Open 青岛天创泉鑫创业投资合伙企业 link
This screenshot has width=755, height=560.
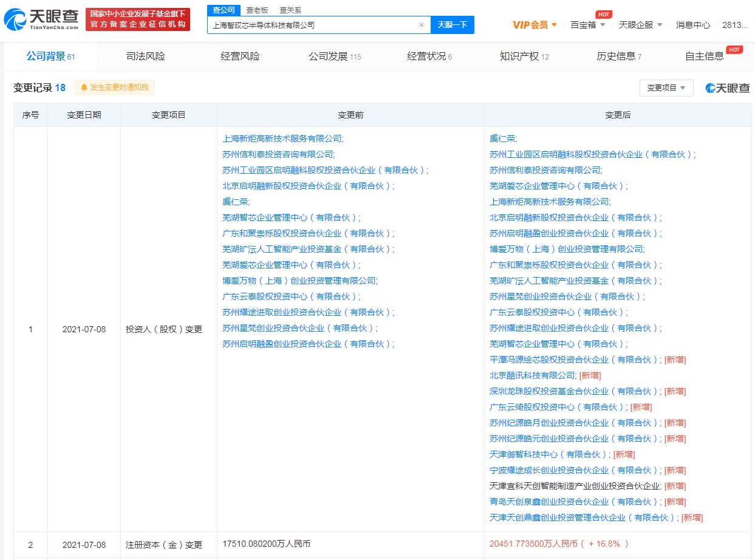pyautogui.click(x=575, y=502)
